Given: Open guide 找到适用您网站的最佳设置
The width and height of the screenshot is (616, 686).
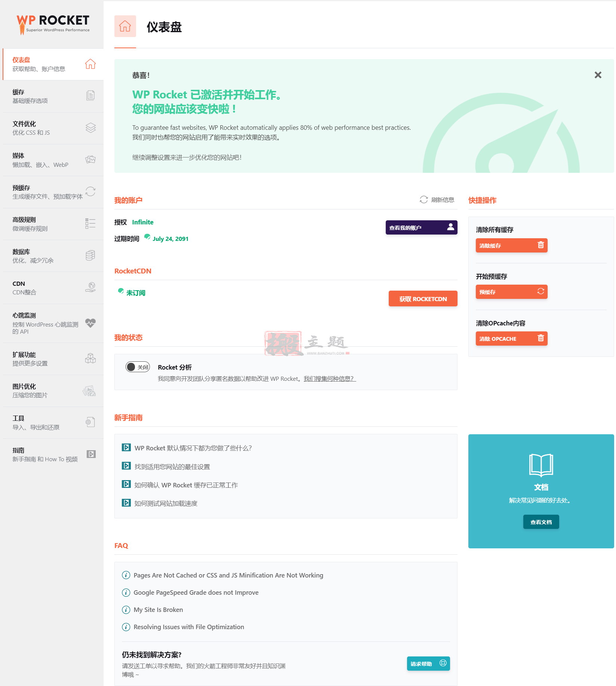Looking at the screenshot, I should point(172,467).
